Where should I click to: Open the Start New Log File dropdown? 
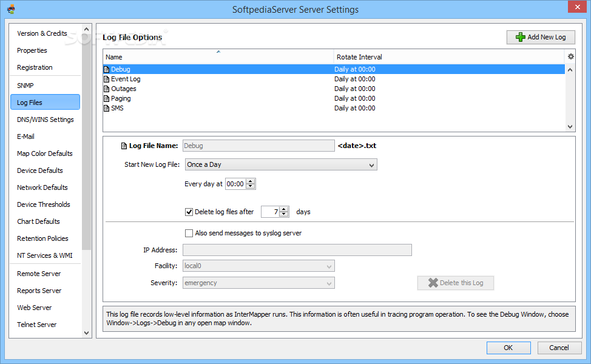coord(281,164)
